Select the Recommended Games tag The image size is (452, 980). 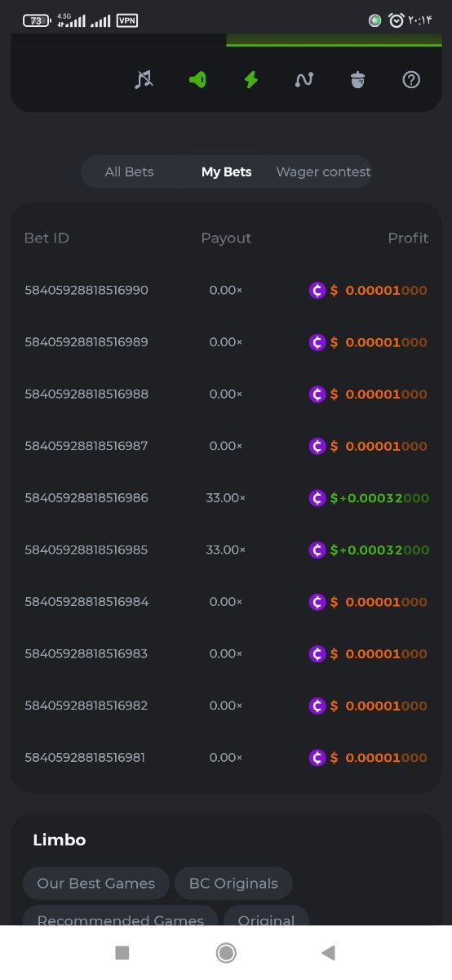(120, 916)
